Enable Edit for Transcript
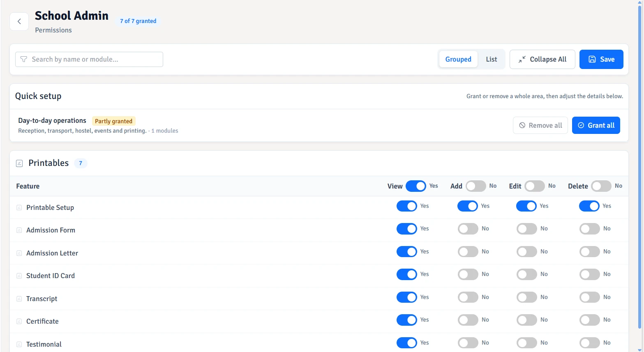This screenshot has height=352, width=644. click(527, 297)
